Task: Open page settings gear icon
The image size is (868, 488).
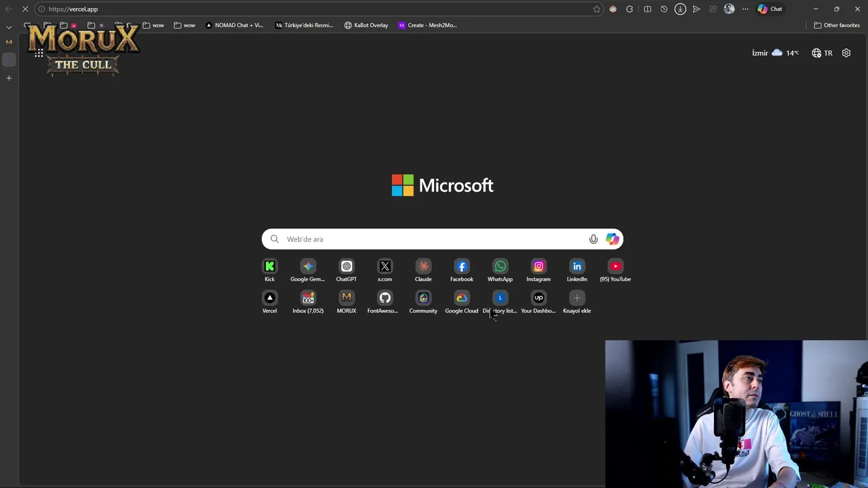Action: click(846, 53)
